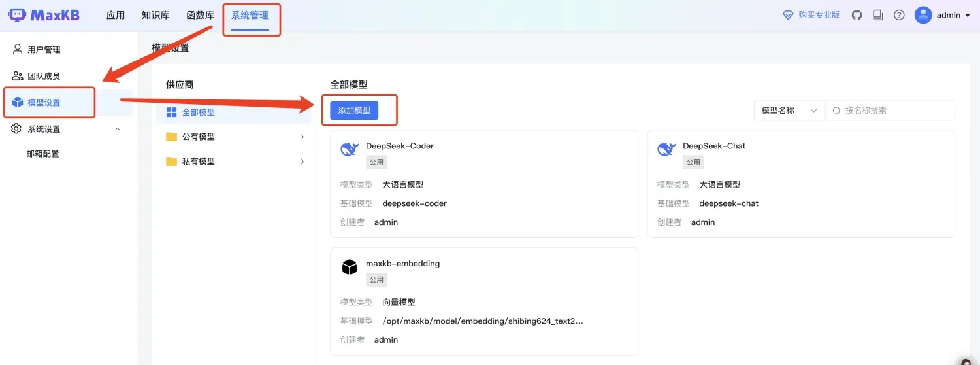This screenshot has width=980, height=365.
Task: Click the 全部模型 grid icon
Action: (x=172, y=113)
